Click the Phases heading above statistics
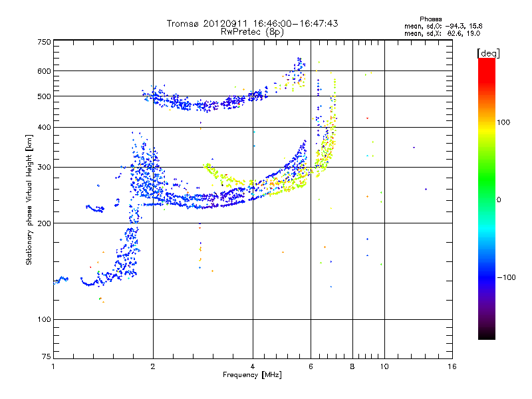532x399 pixels. [x=431, y=19]
